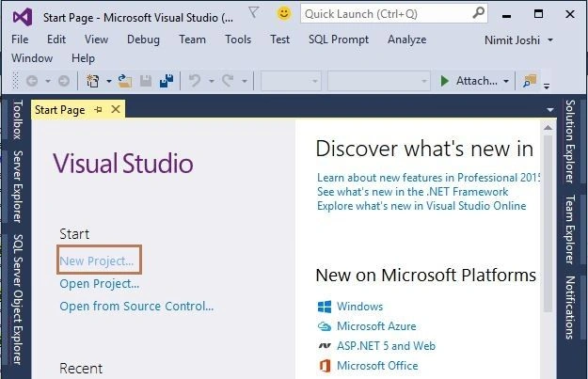588x379 pixels.
Task: Click the Start Page vertical scrollbar thumb
Action: [x=548, y=224]
